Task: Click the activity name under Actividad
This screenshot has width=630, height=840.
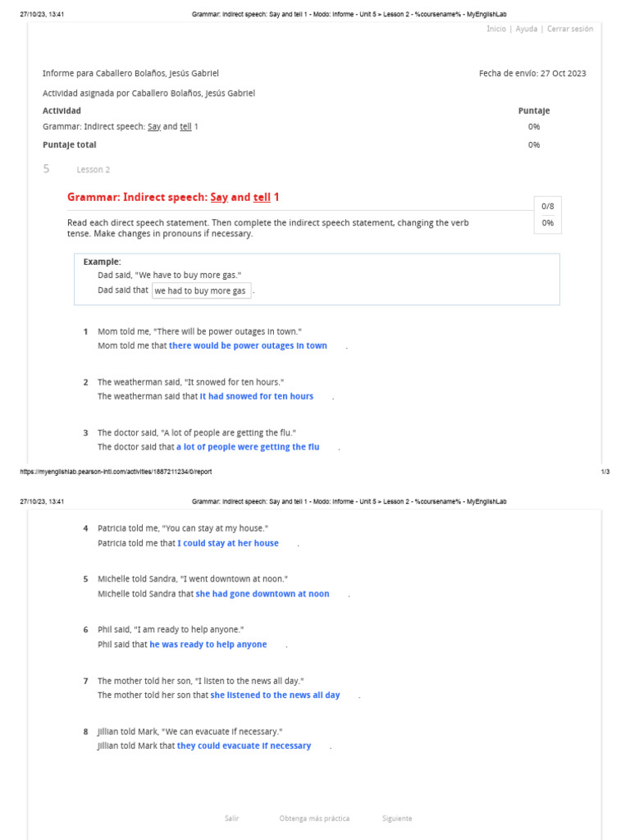Action: pos(120,127)
